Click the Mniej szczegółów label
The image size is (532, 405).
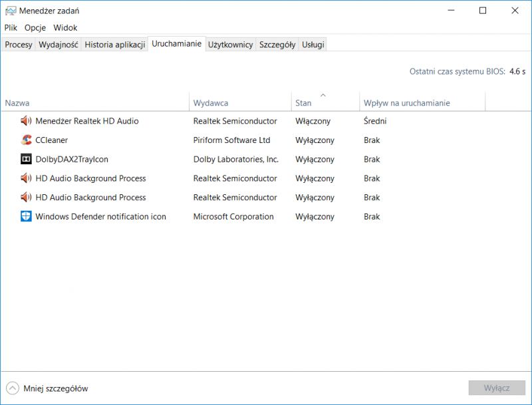click(56, 388)
